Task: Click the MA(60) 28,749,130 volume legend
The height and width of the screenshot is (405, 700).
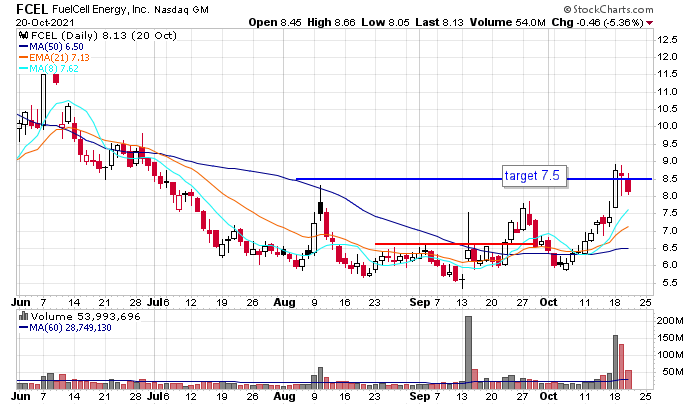Action: (70, 328)
